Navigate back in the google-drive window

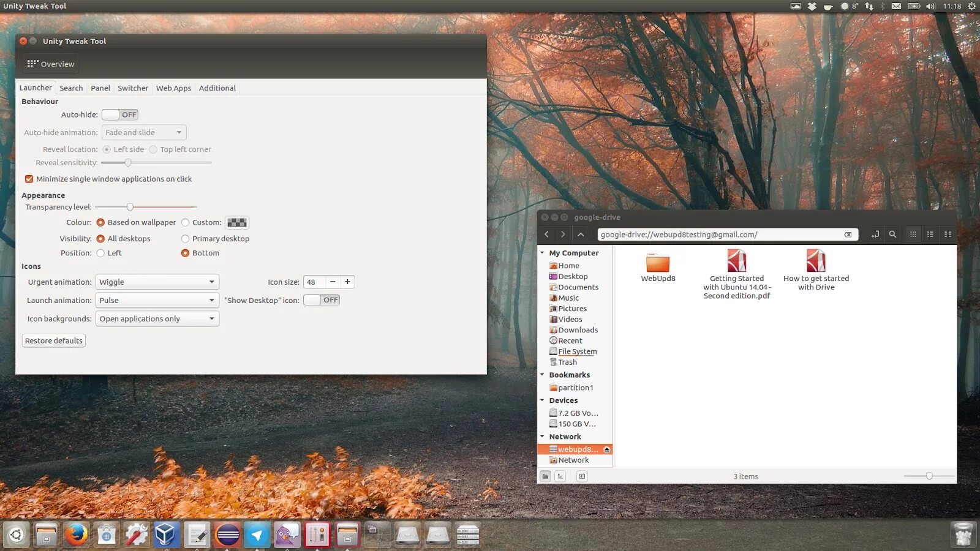tap(546, 234)
